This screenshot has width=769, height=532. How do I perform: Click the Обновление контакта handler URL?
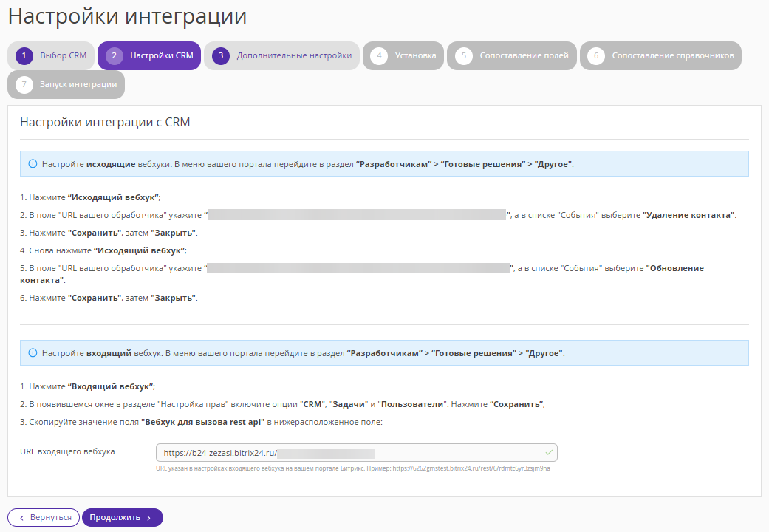point(358,268)
